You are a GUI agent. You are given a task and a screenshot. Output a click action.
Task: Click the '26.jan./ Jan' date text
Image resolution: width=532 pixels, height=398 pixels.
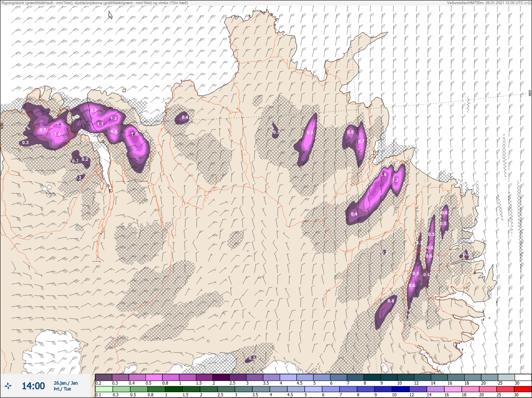[66, 383]
